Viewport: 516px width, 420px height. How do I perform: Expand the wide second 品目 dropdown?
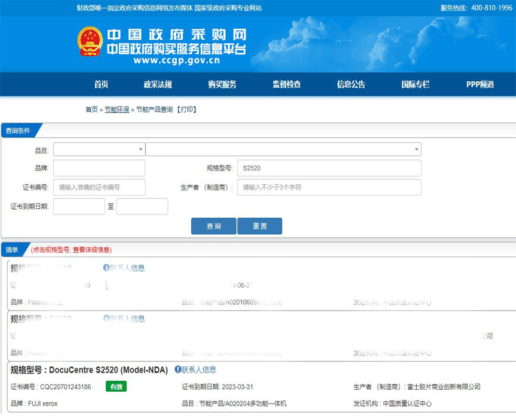(x=283, y=149)
